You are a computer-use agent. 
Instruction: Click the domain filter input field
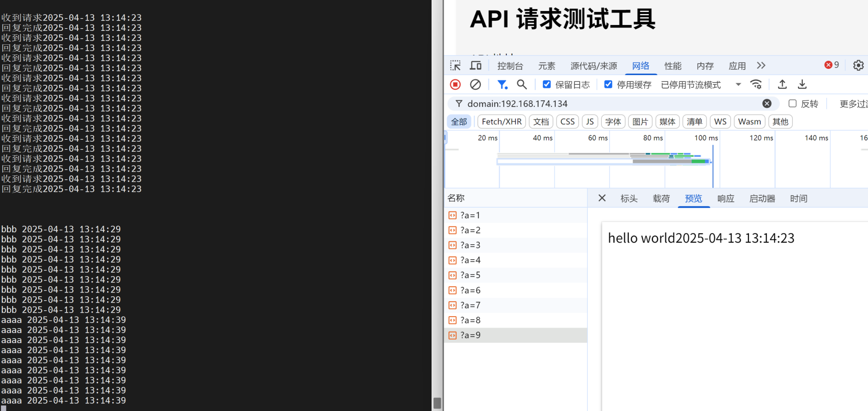point(612,104)
